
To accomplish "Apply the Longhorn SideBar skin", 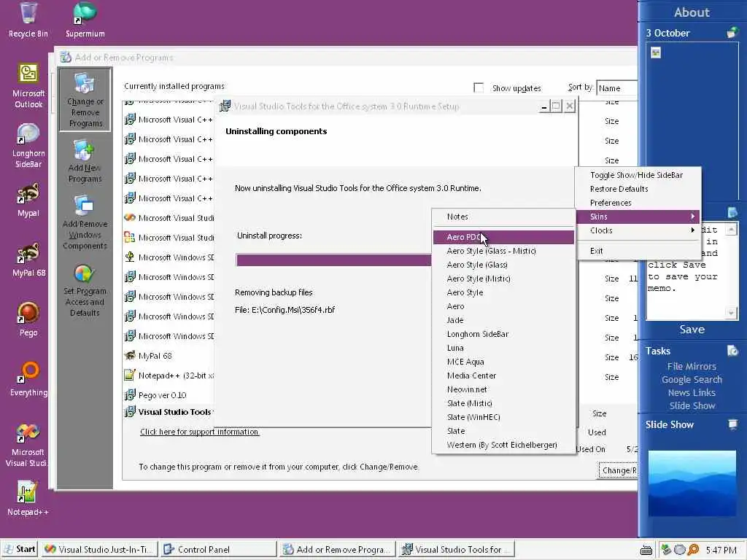I will tap(503, 334).
